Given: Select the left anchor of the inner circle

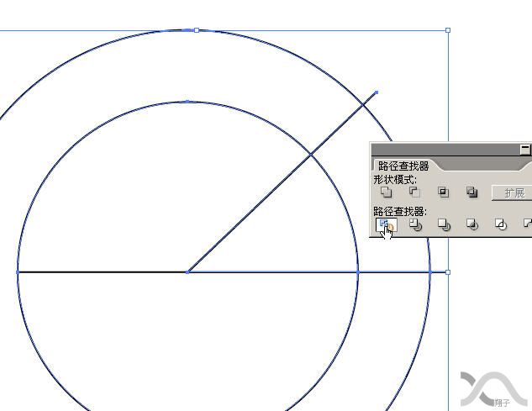Looking at the screenshot, I should click(x=18, y=271).
